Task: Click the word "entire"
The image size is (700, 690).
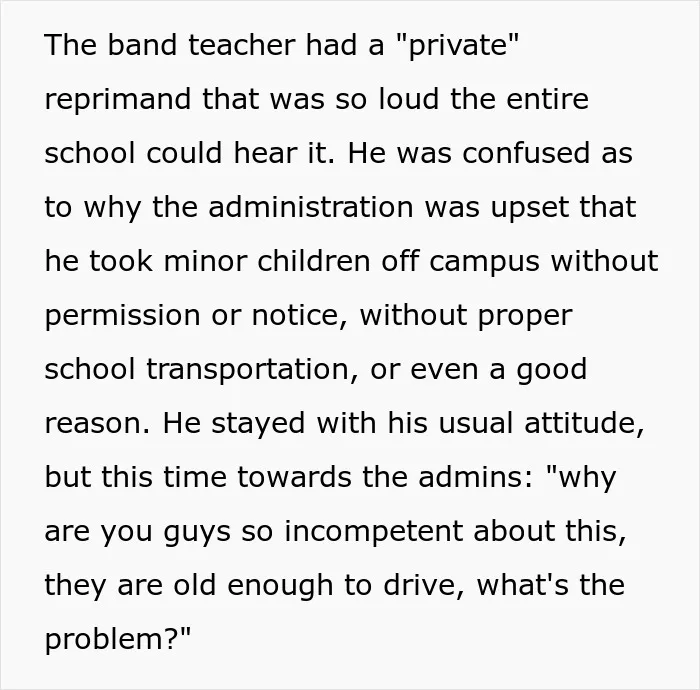Action: tap(547, 99)
